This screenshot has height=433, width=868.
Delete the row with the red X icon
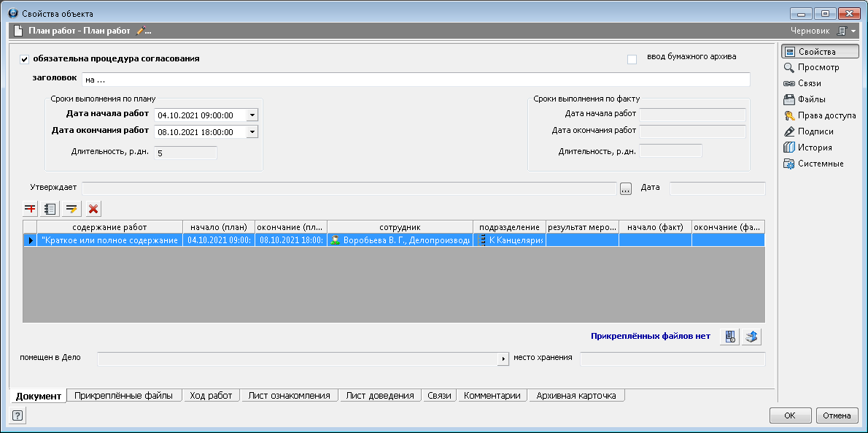[93, 209]
